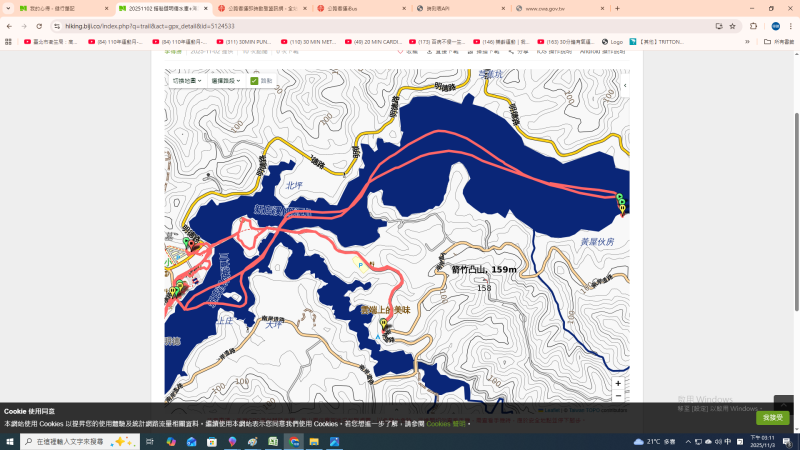Click the browser back arrow
The image size is (800, 450).
(x=9, y=26)
